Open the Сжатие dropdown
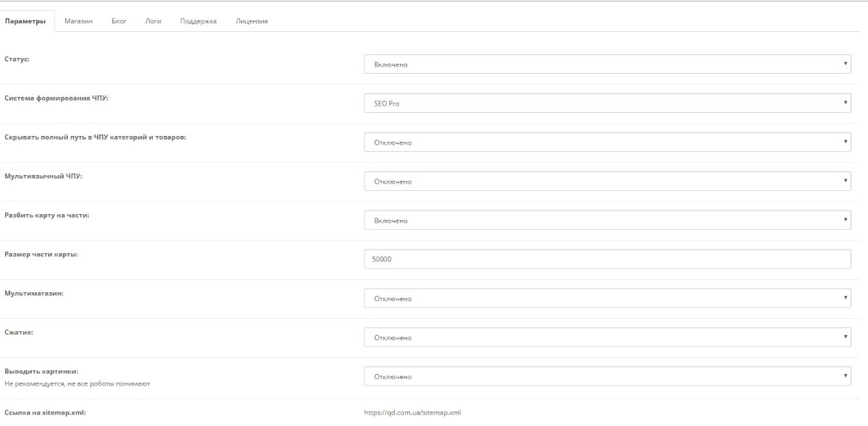This screenshot has height=426, width=868. pyautogui.click(x=608, y=338)
